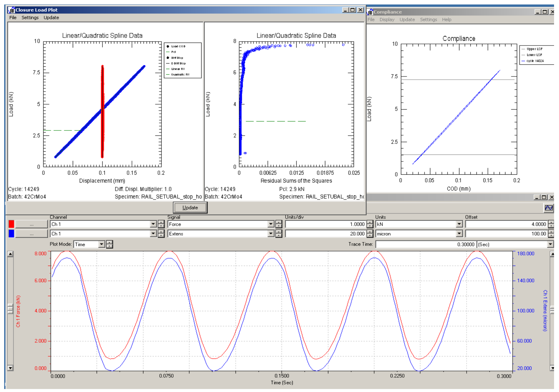Open the ellipsis button for blue trace
The width and height of the screenshot is (559, 392).
(32, 233)
